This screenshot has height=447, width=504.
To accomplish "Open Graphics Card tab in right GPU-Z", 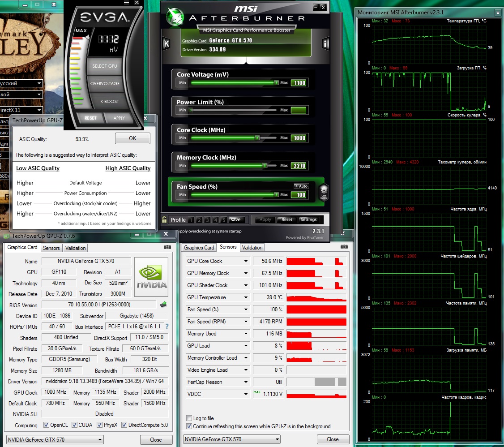I will click(199, 248).
